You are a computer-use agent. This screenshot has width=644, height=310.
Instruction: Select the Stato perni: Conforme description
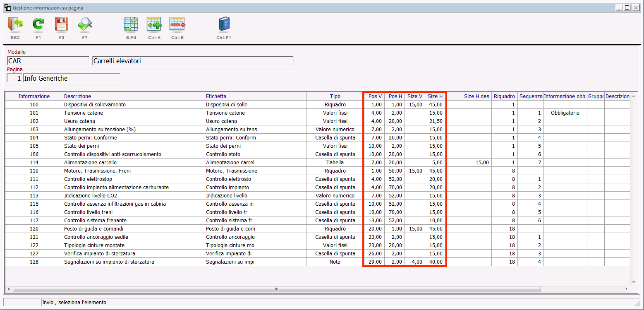(134, 138)
